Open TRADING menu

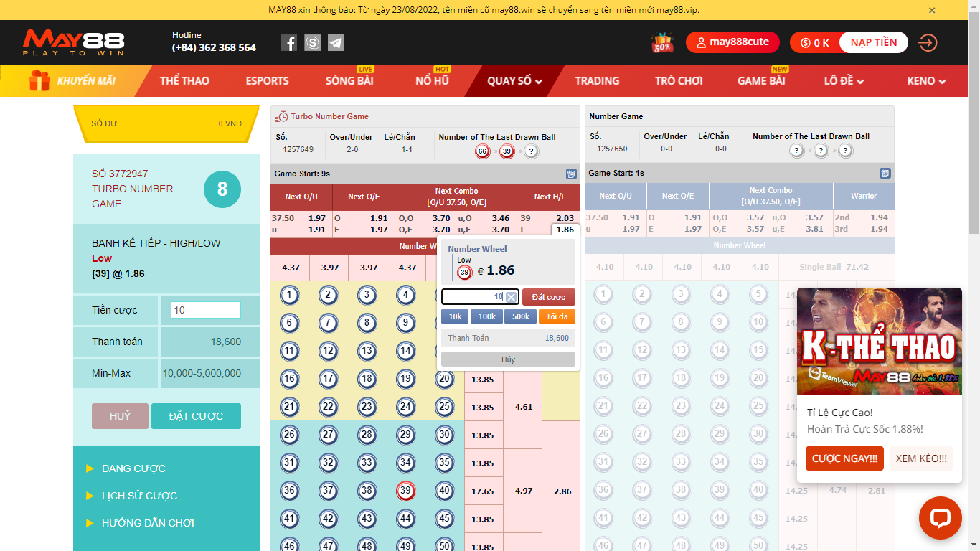click(597, 80)
